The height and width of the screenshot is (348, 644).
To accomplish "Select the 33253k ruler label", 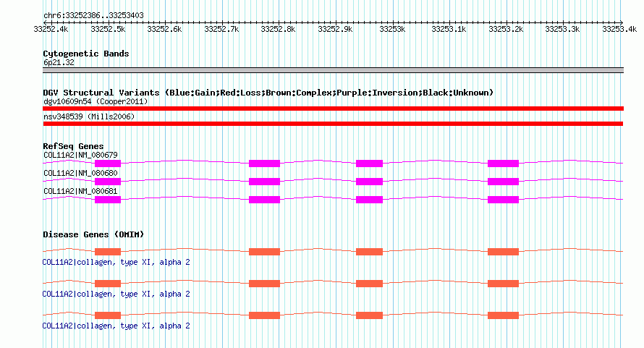I will click(392, 29).
